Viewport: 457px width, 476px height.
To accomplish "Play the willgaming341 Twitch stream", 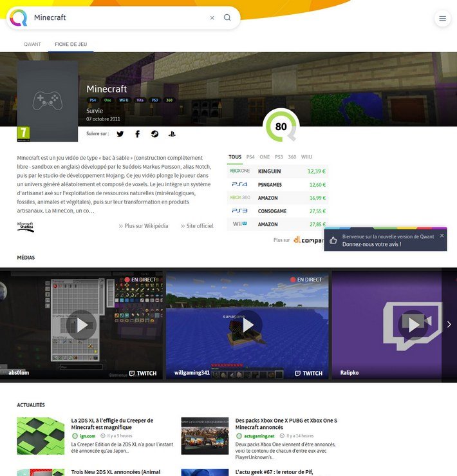I will [x=247, y=325].
